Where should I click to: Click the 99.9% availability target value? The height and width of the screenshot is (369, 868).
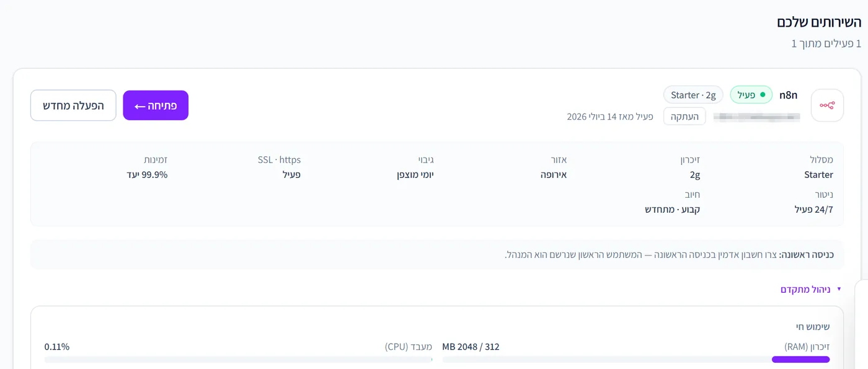(148, 175)
